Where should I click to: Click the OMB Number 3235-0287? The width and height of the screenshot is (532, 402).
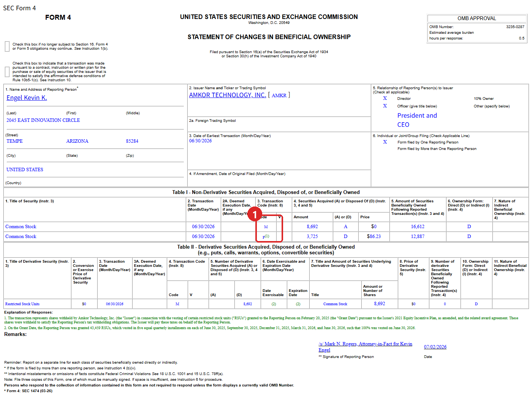515,27
